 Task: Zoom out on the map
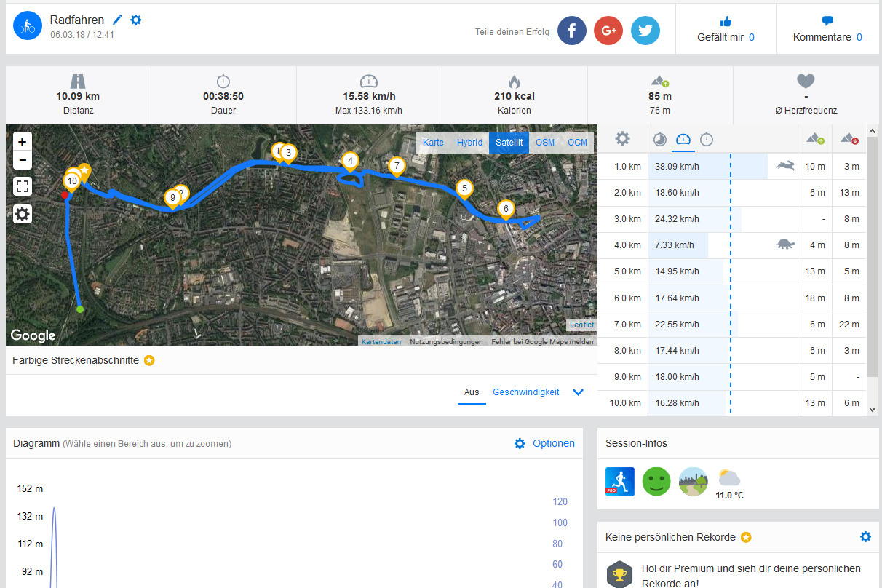coord(23,160)
